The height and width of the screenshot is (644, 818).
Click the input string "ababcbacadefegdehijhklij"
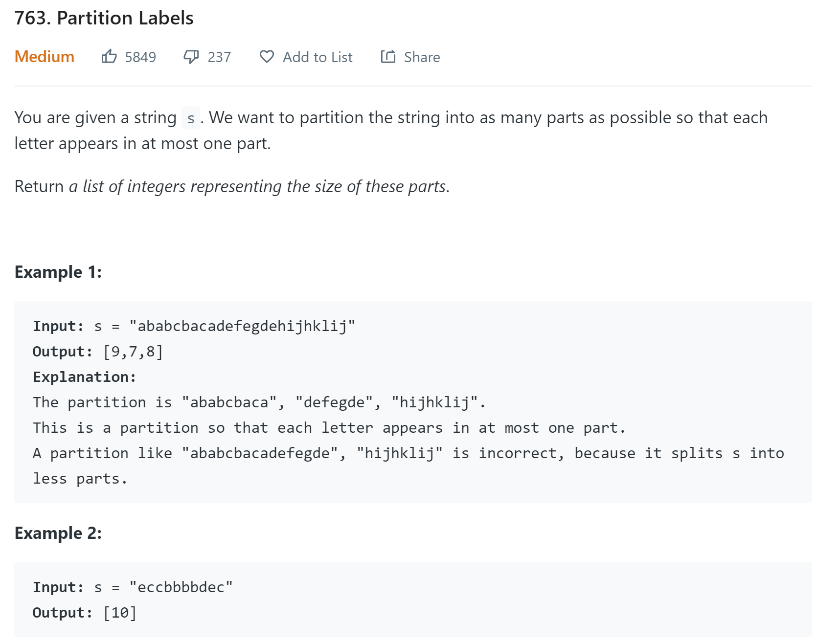click(x=242, y=326)
